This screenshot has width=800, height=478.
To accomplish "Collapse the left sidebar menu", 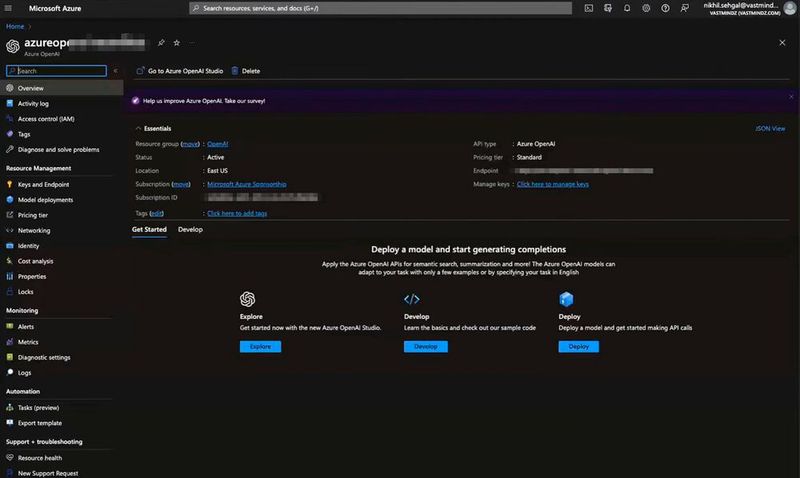I will pos(115,71).
